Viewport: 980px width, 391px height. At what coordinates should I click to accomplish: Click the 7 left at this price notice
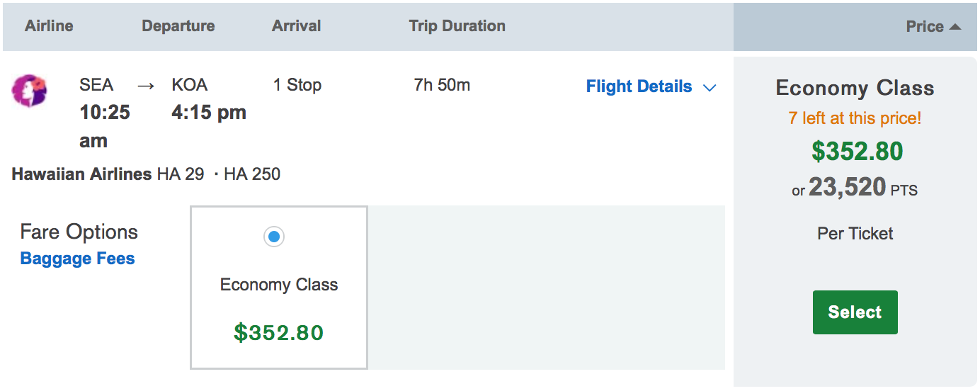tap(855, 118)
